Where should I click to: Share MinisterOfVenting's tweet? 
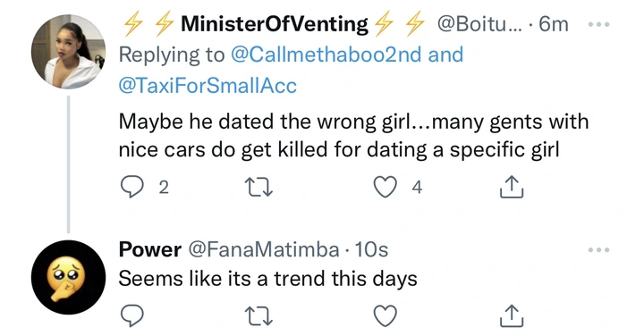tap(512, 187)
